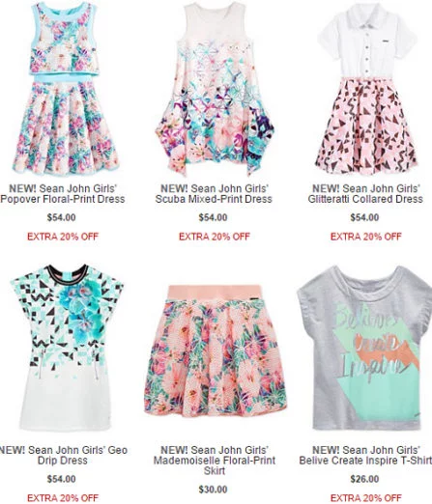Click the Scuba Mixed-Print Dress title link
The width and height of the screenshot is (432, 504).
tap(214, 194)
